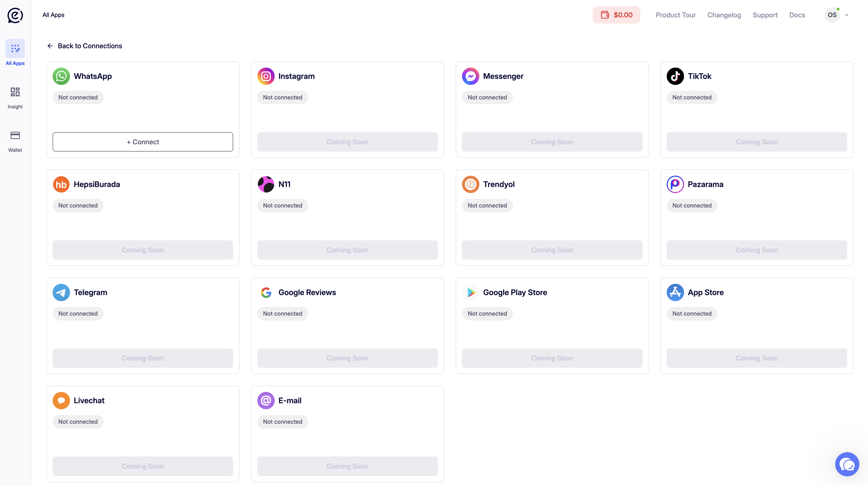The image size is (868, 486).
Task: Click the Pazarama card title
Action: 705,184
